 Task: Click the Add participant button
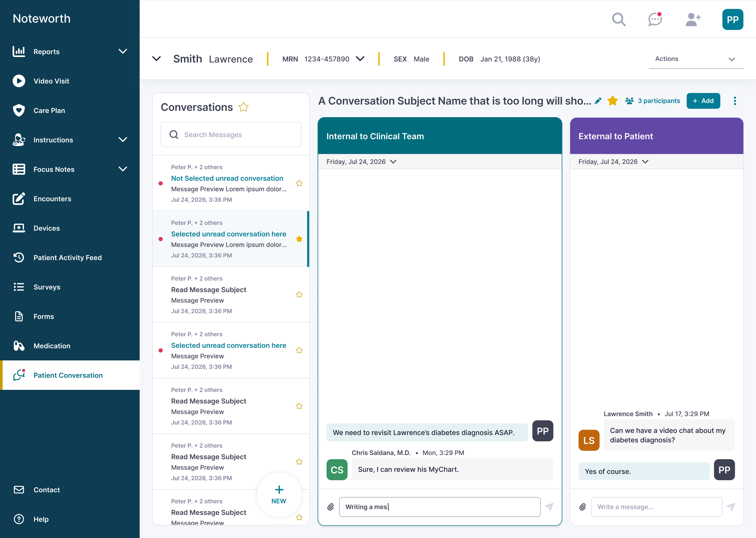click(x=703, y=101)
